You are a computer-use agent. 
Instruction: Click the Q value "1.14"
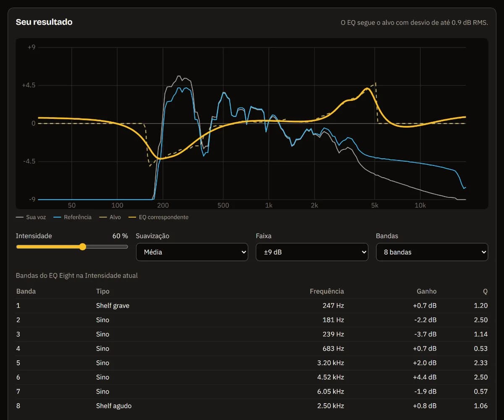(481, 334)
